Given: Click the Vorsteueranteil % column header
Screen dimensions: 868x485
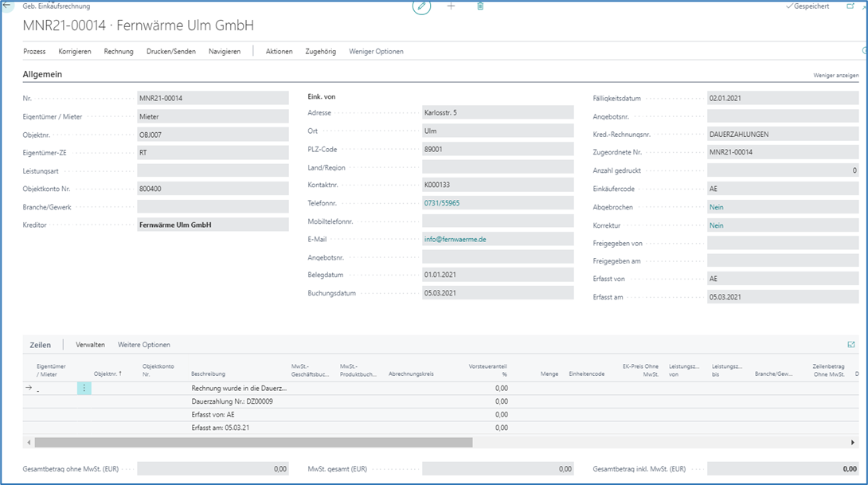Looking at the screenshot, I should 487,370.
